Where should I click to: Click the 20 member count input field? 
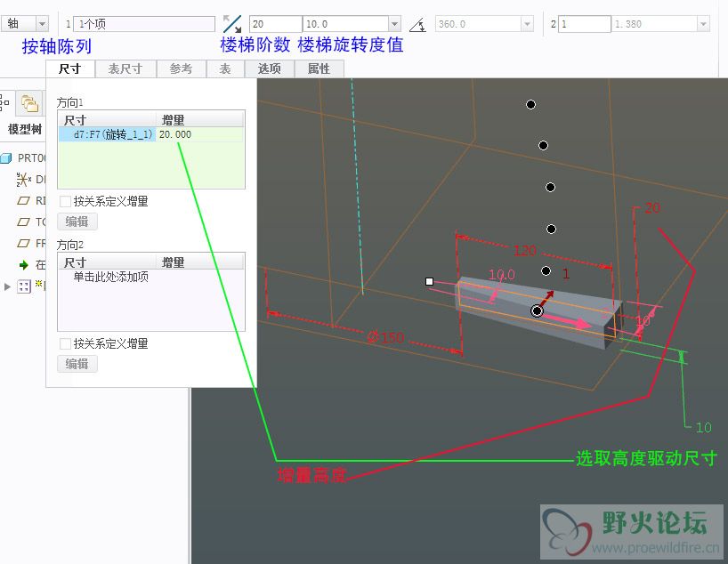click(x=275, y=24)
